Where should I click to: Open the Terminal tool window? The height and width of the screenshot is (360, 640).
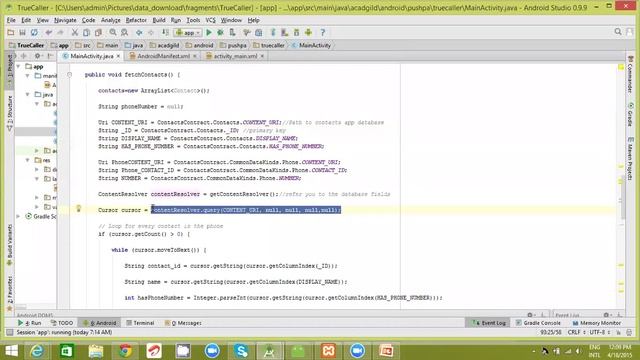140,323
